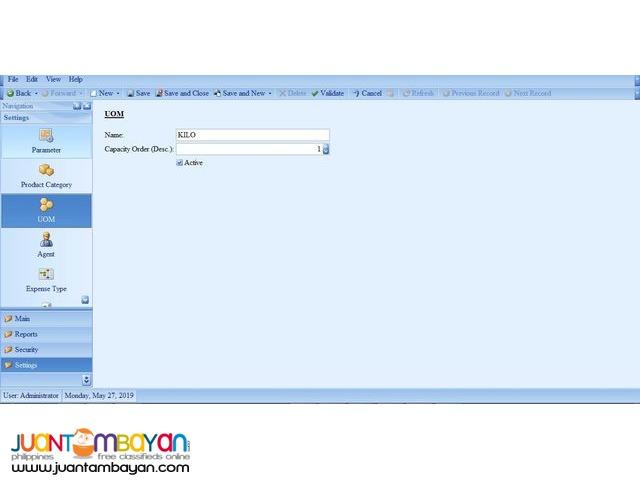Viewport: 640px width, 480px height.
Task: Open the Security navigation group
Action: pyautogui.click(x=46, y=349)
